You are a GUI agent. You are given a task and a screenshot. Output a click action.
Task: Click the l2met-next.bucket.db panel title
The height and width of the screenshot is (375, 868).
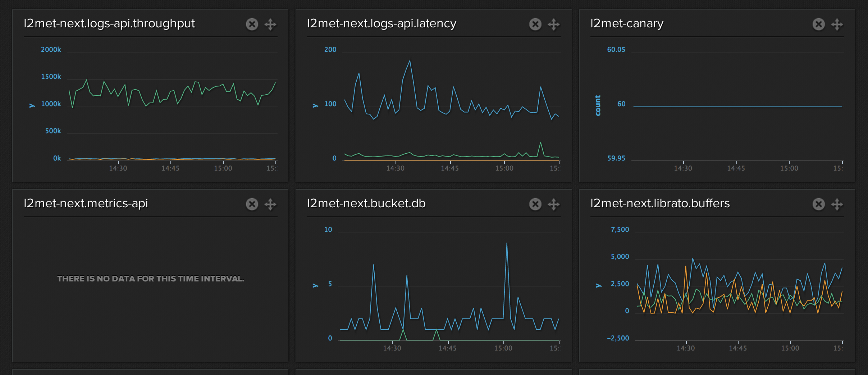tap(366, 203)
